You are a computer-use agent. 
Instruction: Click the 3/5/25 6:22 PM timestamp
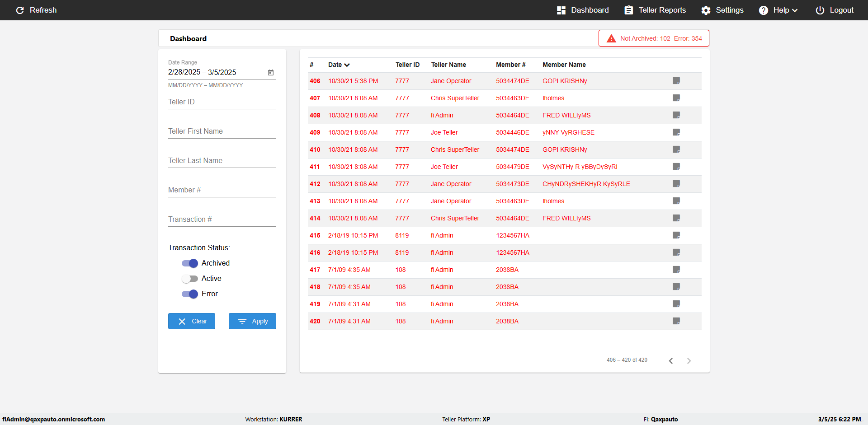click(x=840, y=419)
